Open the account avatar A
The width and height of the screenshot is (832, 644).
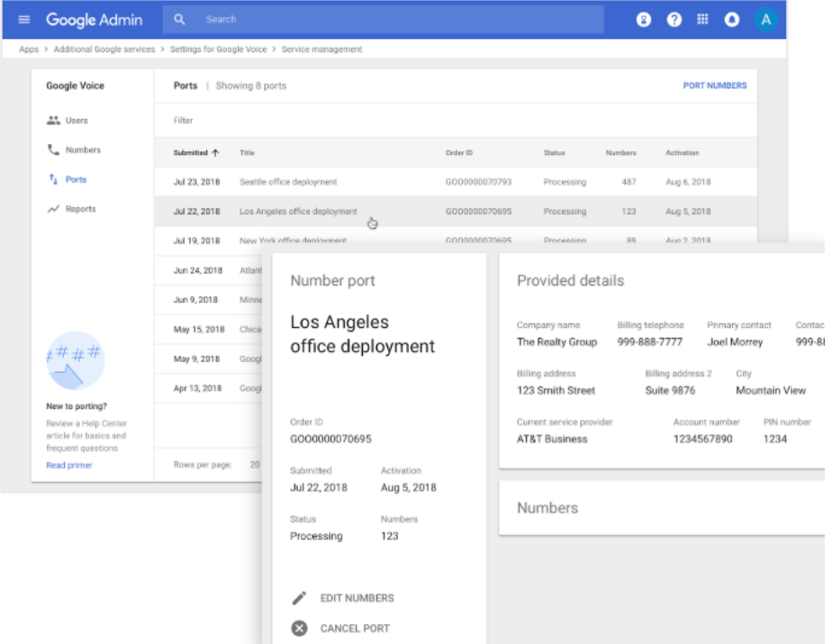click(765, 20)
